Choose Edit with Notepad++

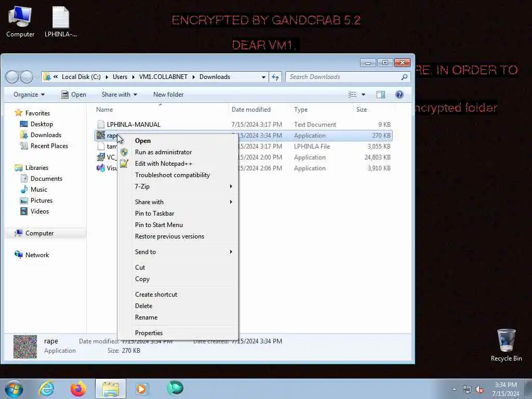[x=178, y=164]
